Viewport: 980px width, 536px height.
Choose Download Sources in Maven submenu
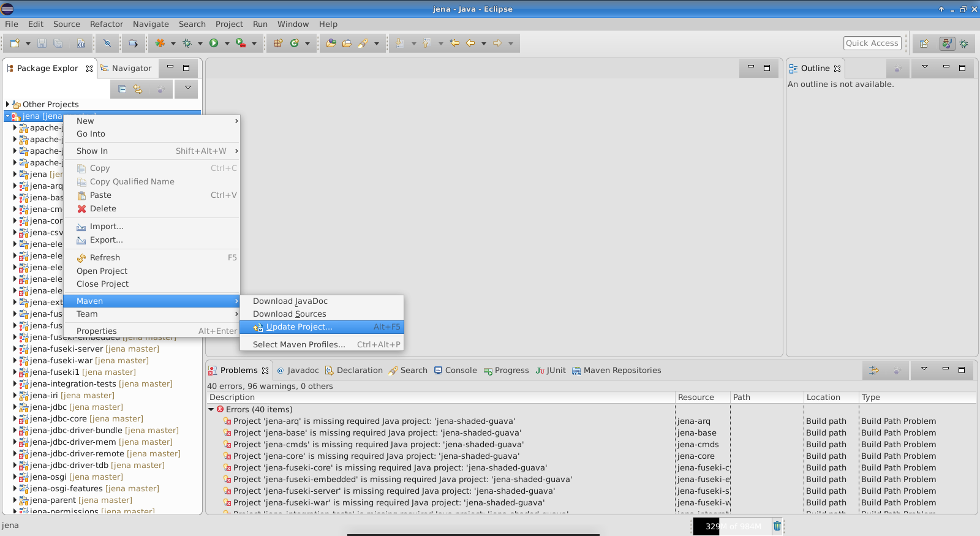point(289,314)
